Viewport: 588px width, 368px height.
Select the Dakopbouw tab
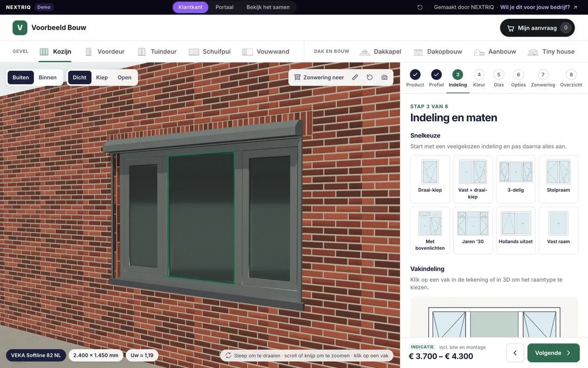coord(438,51)
